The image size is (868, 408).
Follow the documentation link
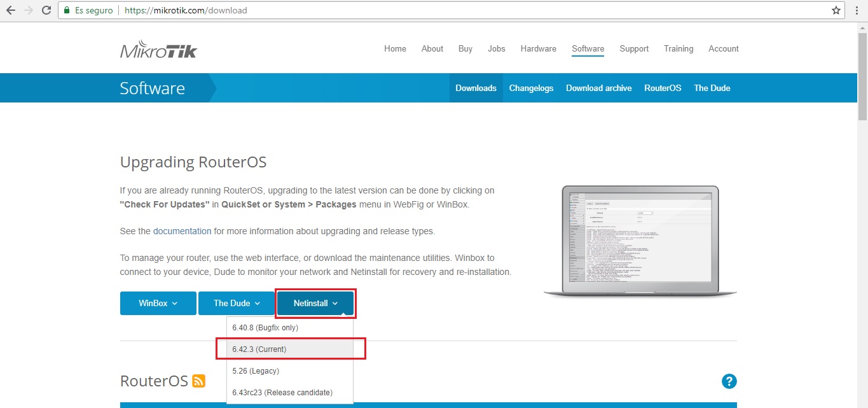182,231
